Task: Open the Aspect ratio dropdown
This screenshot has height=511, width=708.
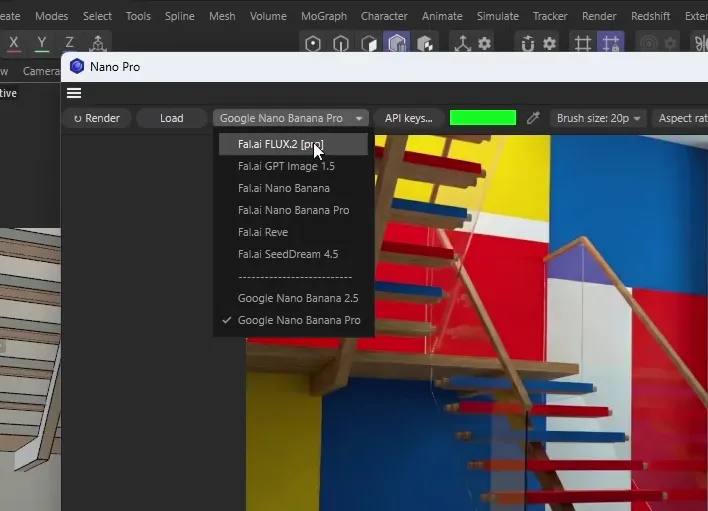Action: pos(682,118)
